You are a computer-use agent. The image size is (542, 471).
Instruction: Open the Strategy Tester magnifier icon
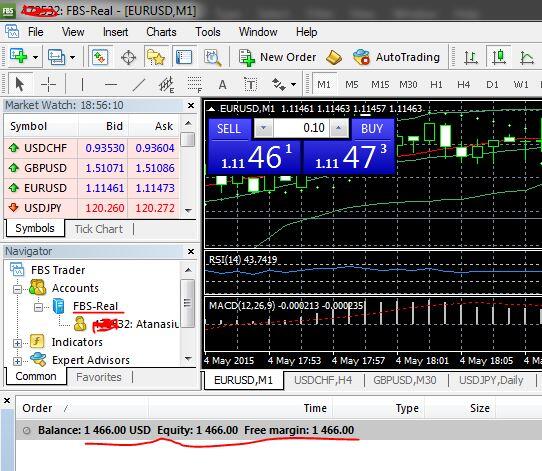(x=212, y=57)
